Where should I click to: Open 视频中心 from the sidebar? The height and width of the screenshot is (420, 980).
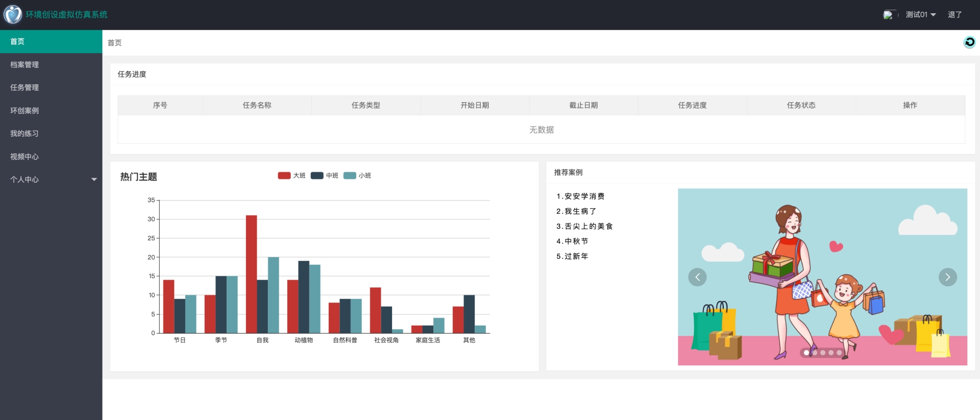click(x=24, y=157)
